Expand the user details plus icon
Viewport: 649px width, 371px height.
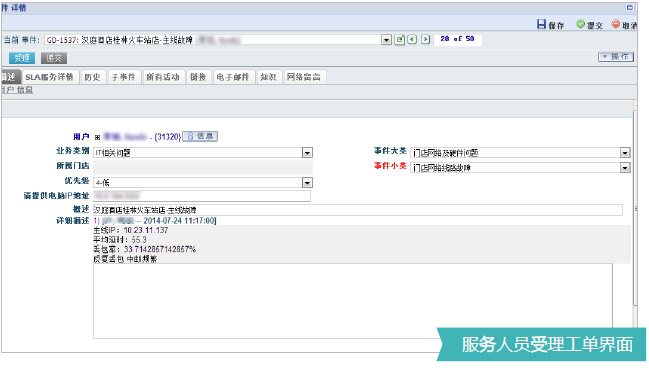(x=97, y=137)
